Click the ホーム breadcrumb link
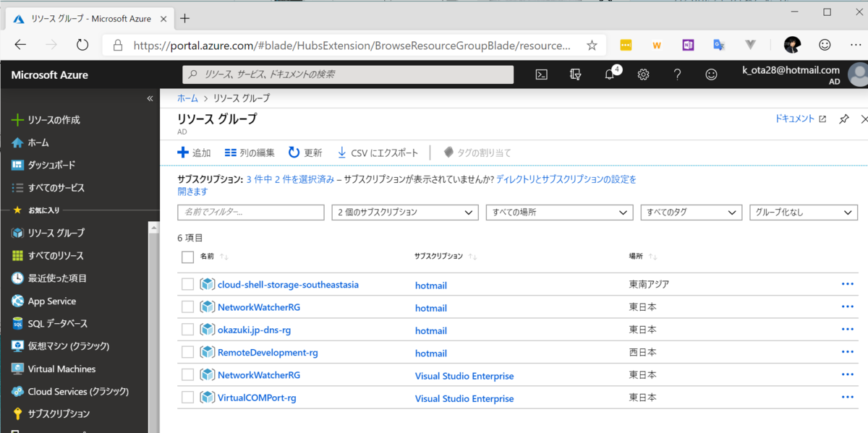This screenshot has width=868, height=433. (187, 98)
